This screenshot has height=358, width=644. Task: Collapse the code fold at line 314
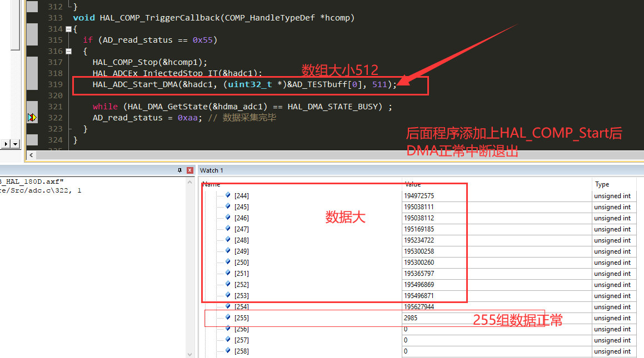point(68,29)
